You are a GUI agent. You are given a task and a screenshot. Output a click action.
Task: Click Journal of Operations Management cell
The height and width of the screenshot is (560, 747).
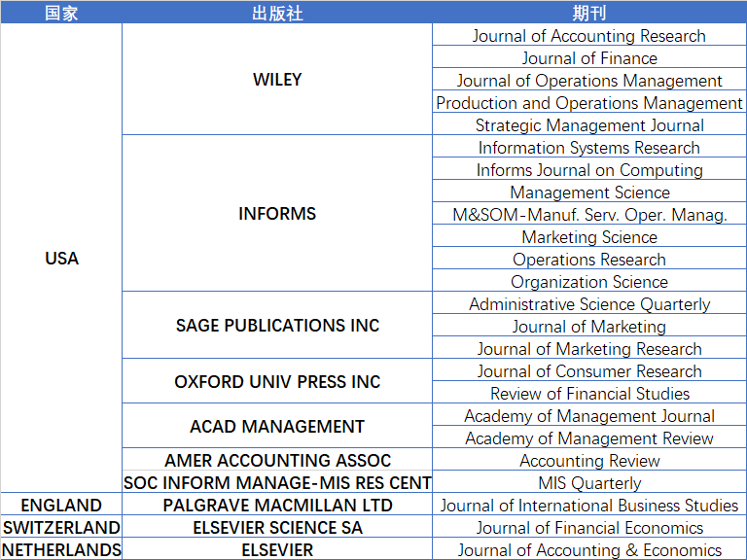pos(589,80)
